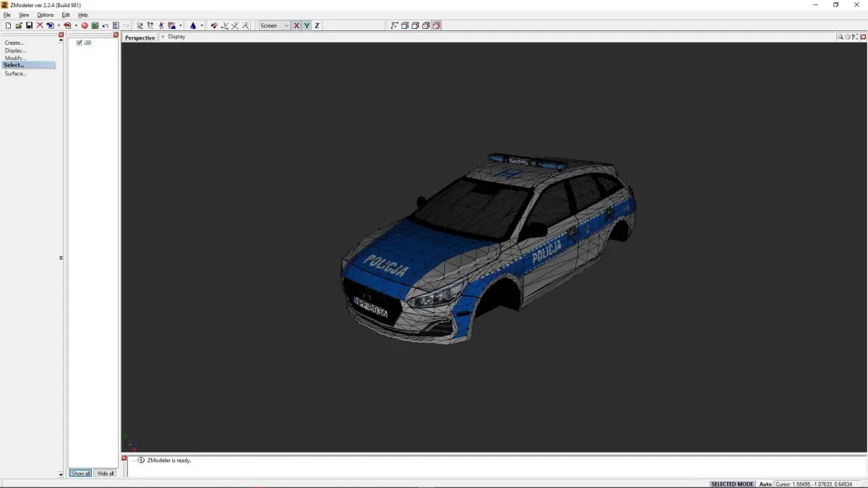Click the first cube selection-mode icon

pos(405,25)
